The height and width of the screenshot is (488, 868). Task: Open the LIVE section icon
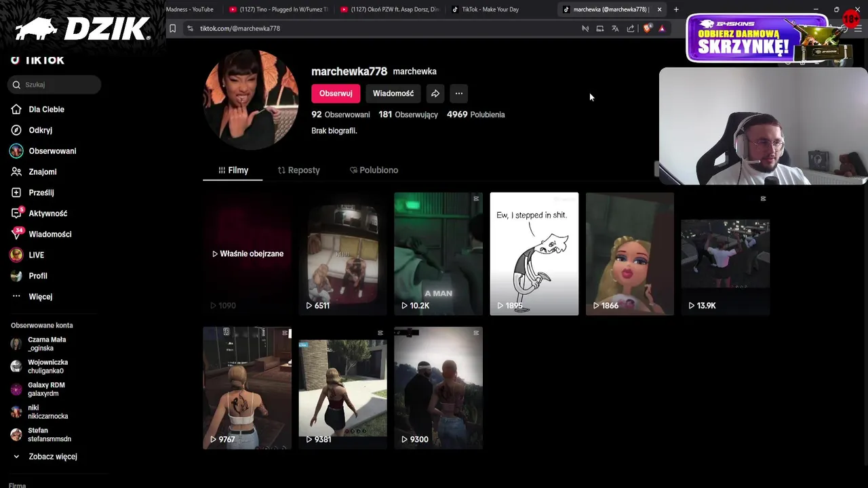click(x=16, y=255)
